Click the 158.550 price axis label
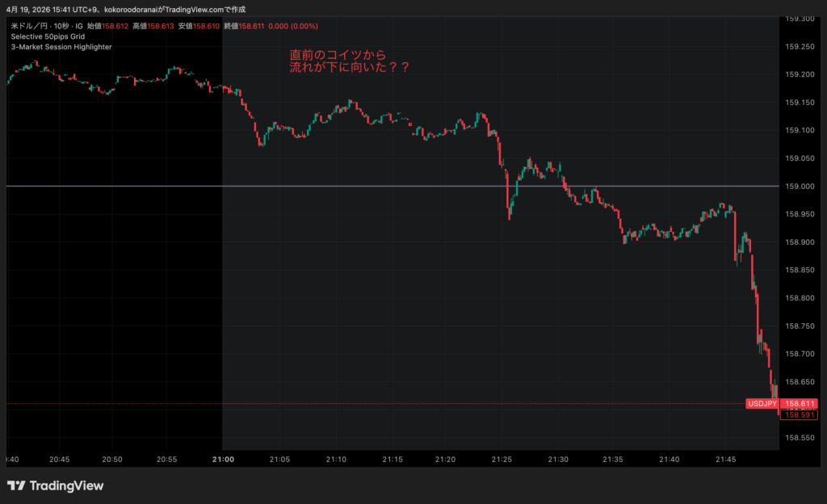827x504 pixels. coord(800,438)
